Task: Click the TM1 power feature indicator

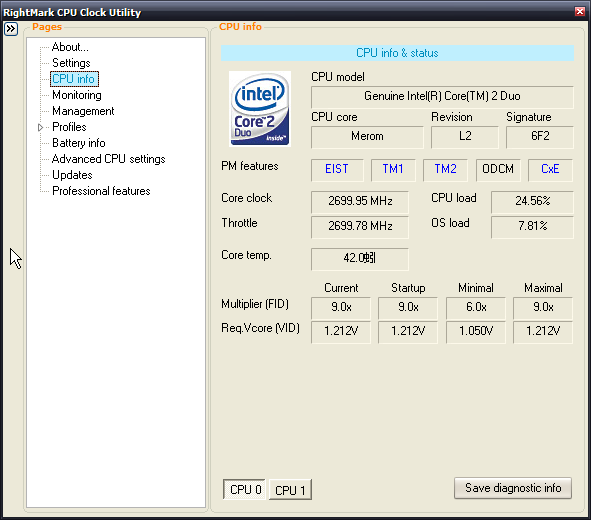Action: 393,169
